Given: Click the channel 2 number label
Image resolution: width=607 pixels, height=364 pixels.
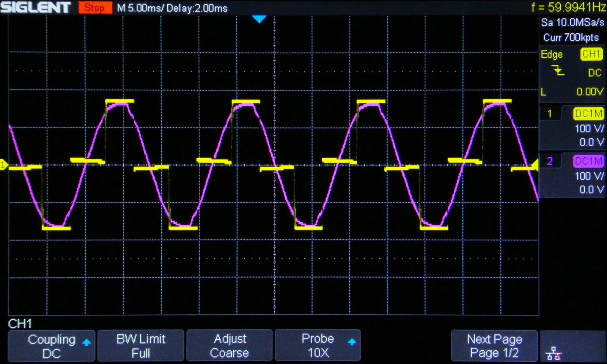Looking at the screenshot, I should pos(550,161).
